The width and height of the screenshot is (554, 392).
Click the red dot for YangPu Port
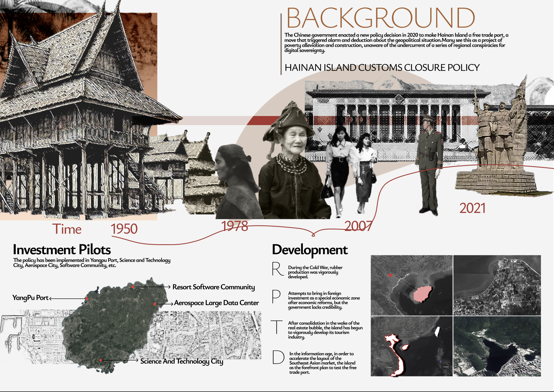[x=87, y=299]
